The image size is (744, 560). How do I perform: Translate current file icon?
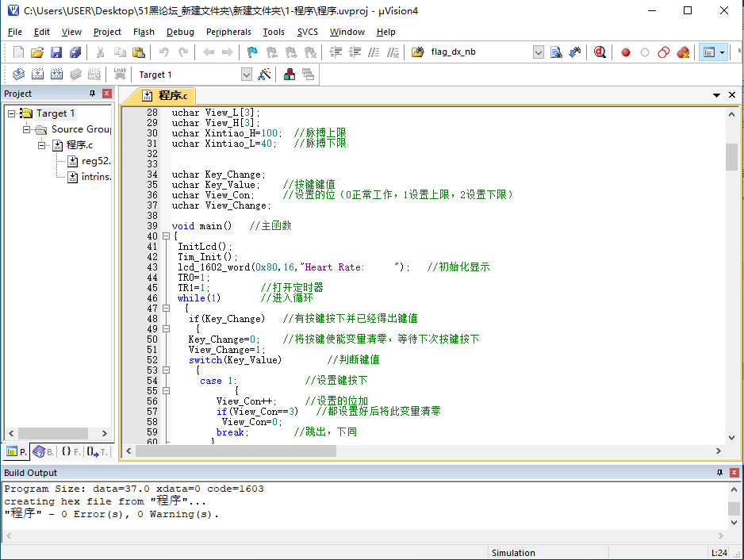tap(18, 74)
